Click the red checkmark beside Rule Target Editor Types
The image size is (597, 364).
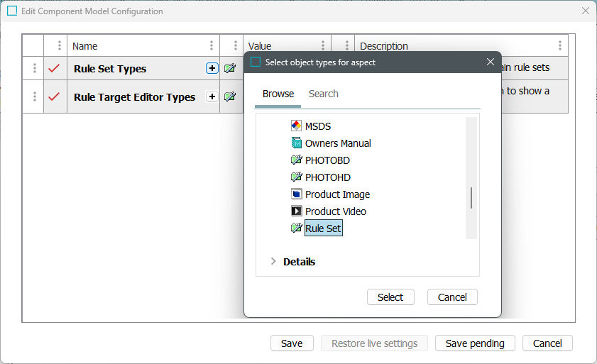[x=54, y=96]
